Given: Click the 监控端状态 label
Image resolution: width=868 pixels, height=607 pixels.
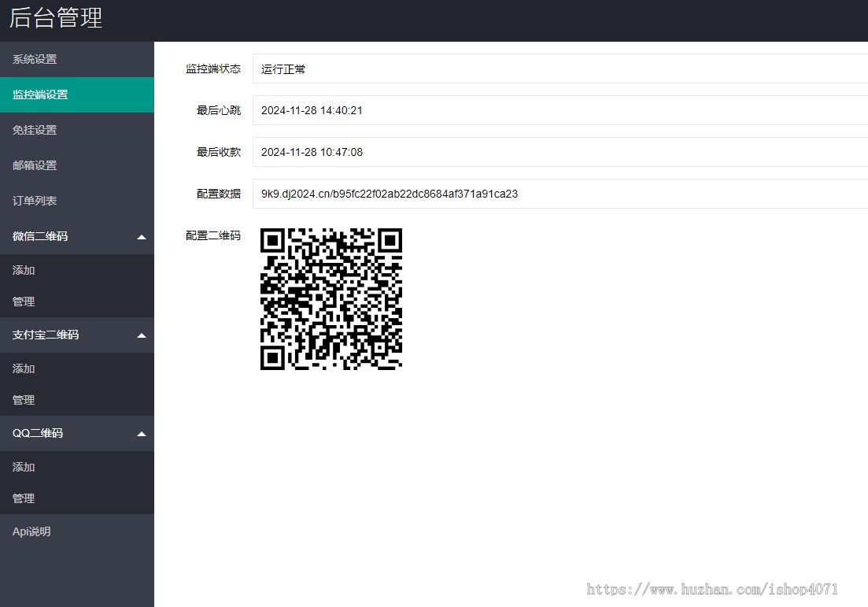Looking at the screenshot, I should pos(213,68).
